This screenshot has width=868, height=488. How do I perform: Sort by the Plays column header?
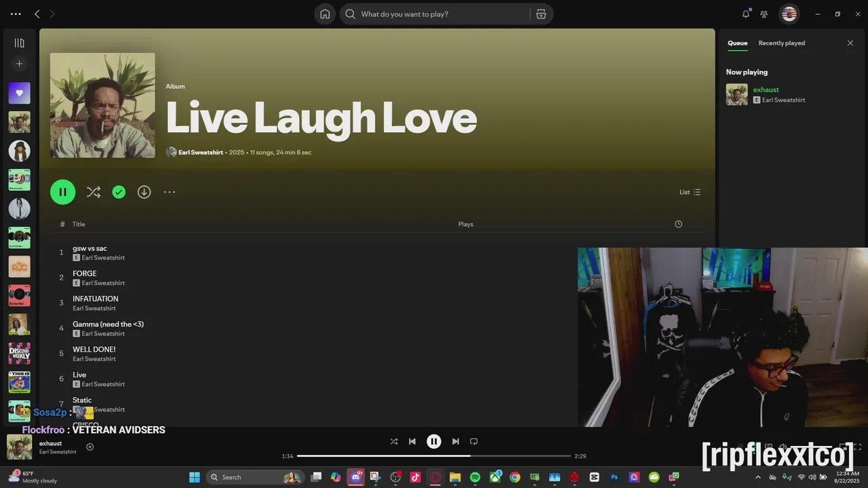(x=466, y=224)
